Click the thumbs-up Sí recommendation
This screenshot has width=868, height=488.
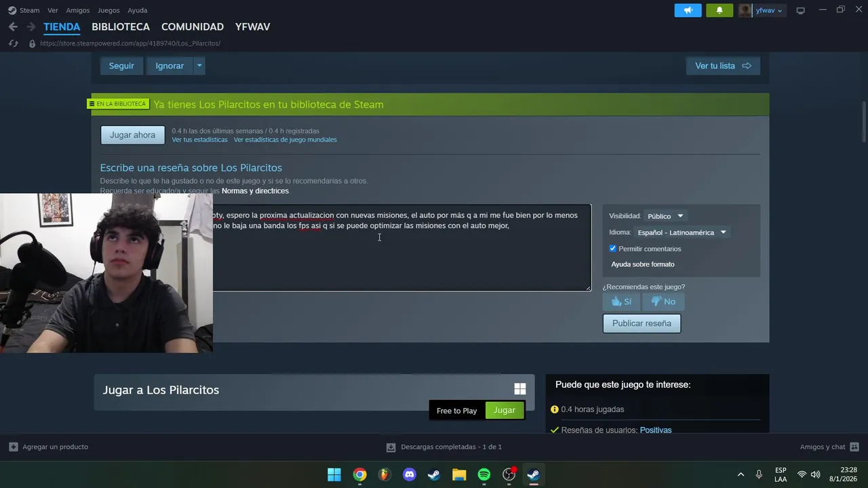[621, 302]
